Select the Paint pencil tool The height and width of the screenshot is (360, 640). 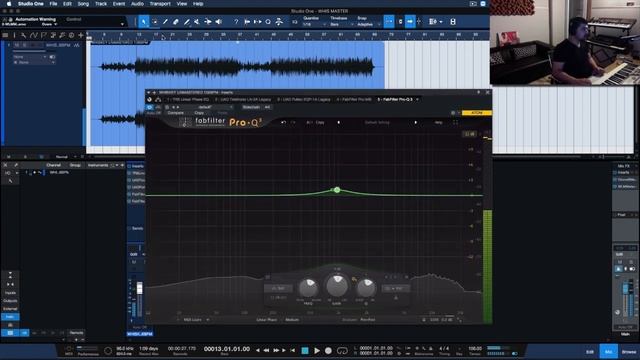click(187, 22)
